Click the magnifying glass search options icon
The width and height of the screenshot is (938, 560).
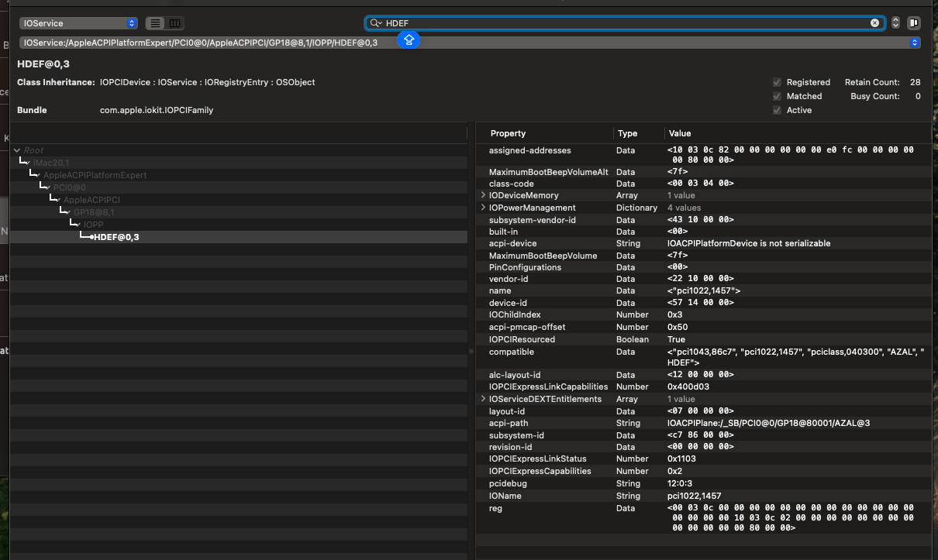coord(375,23)
